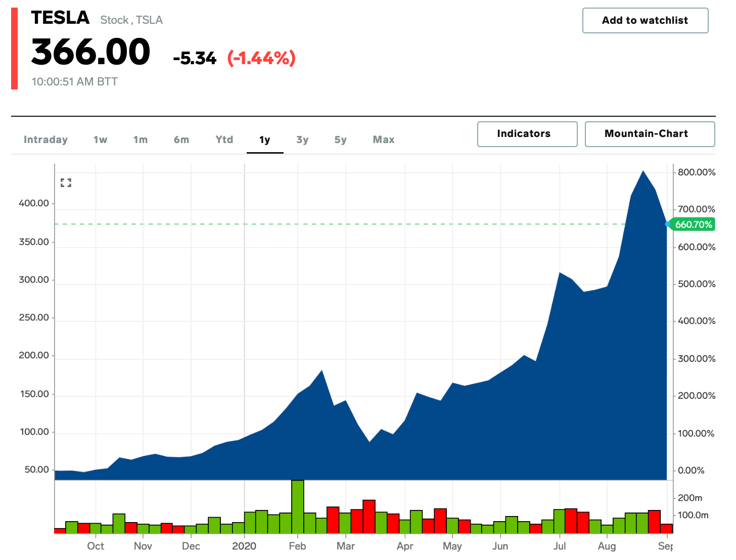Image resolution: width=736 pixels, height=560 pixels.
Task: Click the 100.0m volume axis label
Action: [693, 515]
